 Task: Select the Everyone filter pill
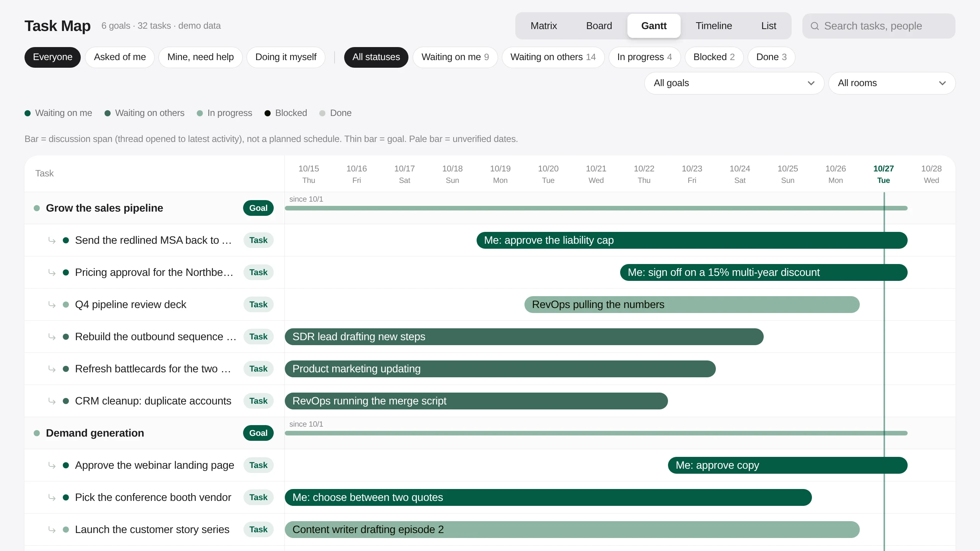pyautogui.click(x=52, y=57)
